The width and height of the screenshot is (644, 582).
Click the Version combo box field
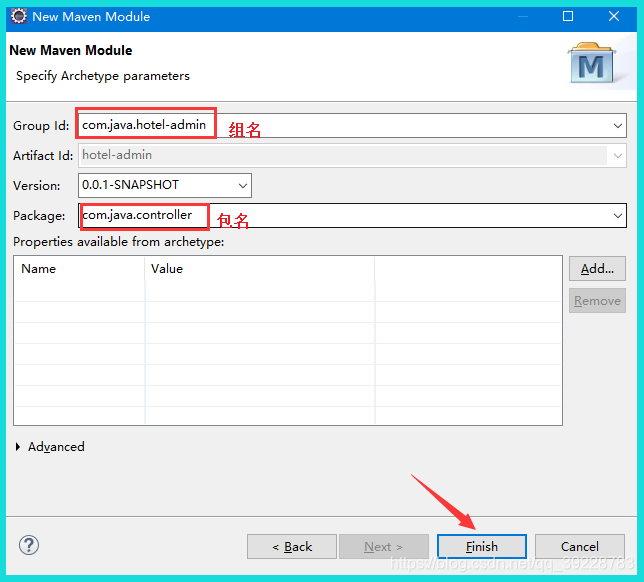165,185
